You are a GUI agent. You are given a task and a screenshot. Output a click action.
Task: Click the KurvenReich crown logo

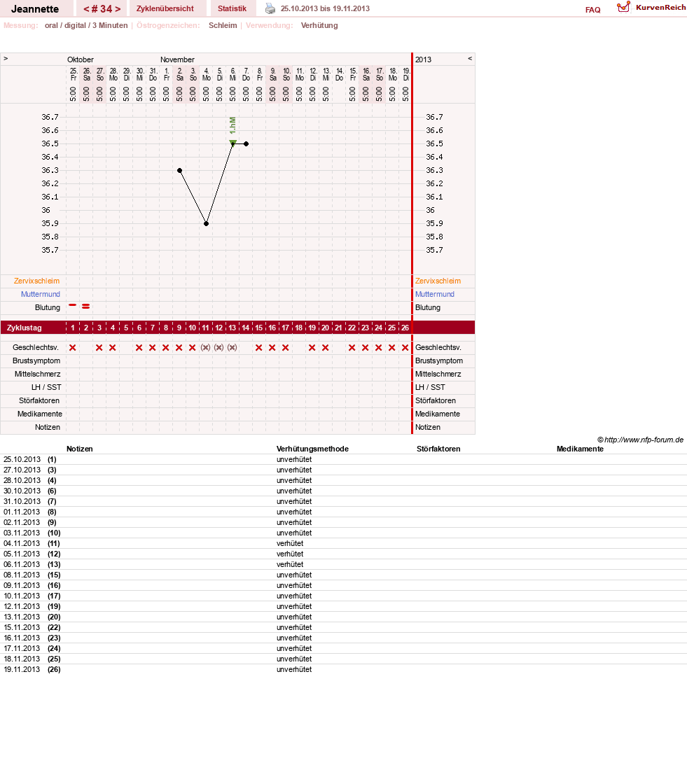point(623,7)
